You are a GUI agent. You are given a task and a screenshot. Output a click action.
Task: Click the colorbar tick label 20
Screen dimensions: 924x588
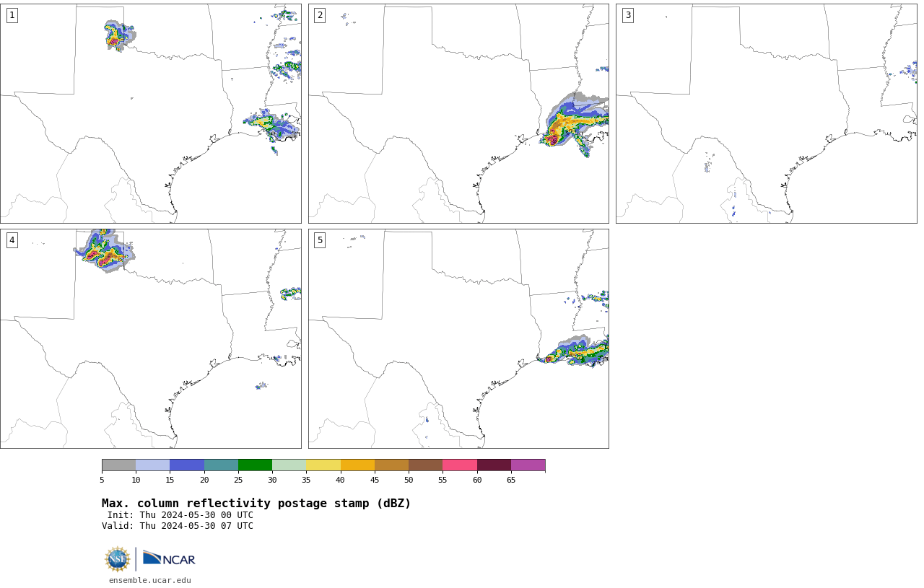204,480
